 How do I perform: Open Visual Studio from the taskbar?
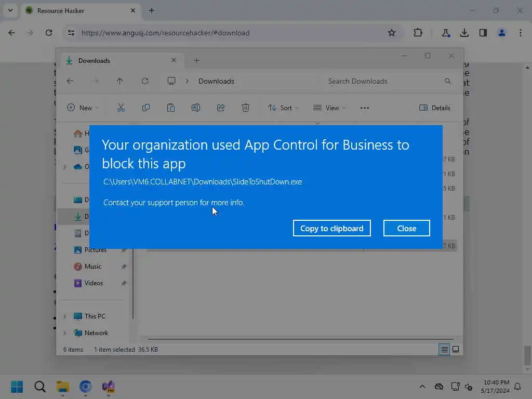[x=109, y=387]
